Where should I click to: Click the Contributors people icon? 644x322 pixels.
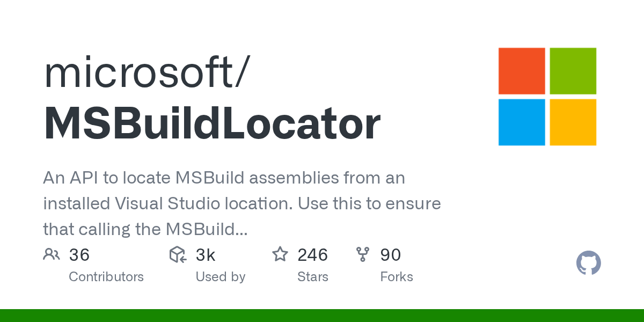click(52, 254)
